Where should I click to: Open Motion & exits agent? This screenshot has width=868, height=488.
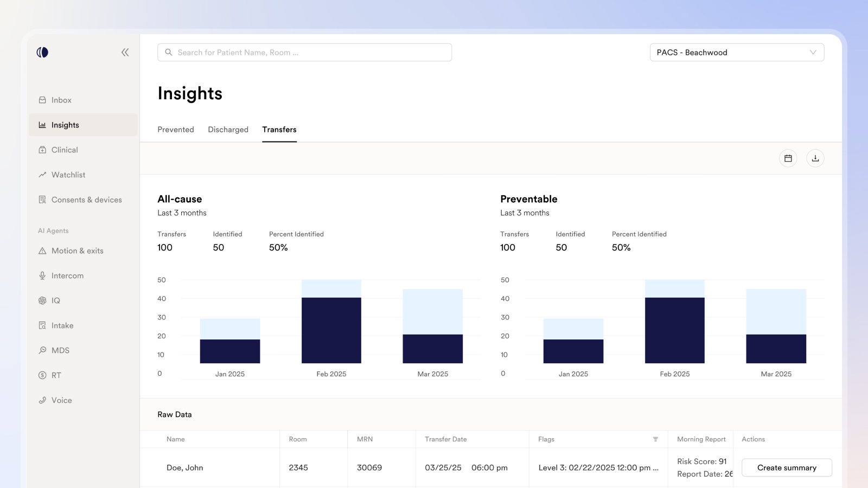pyautogui.click(x=83, y=251)
